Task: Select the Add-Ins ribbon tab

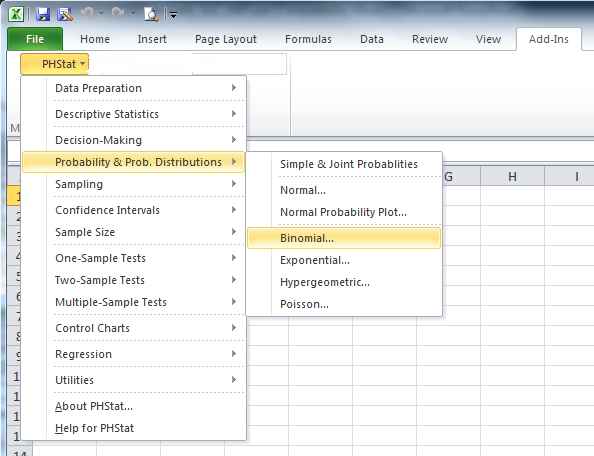Action: [549, 39]
